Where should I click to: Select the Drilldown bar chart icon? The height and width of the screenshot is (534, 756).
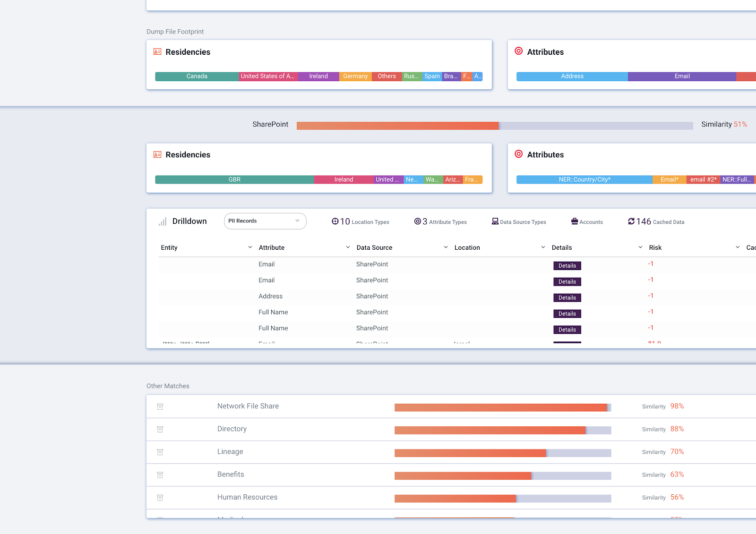point(163,221)
